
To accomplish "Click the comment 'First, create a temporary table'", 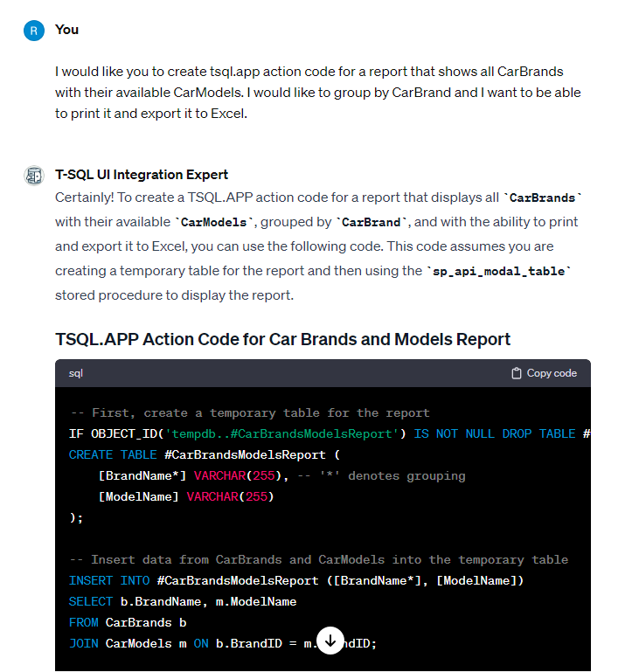I will (x=250, y=412).
